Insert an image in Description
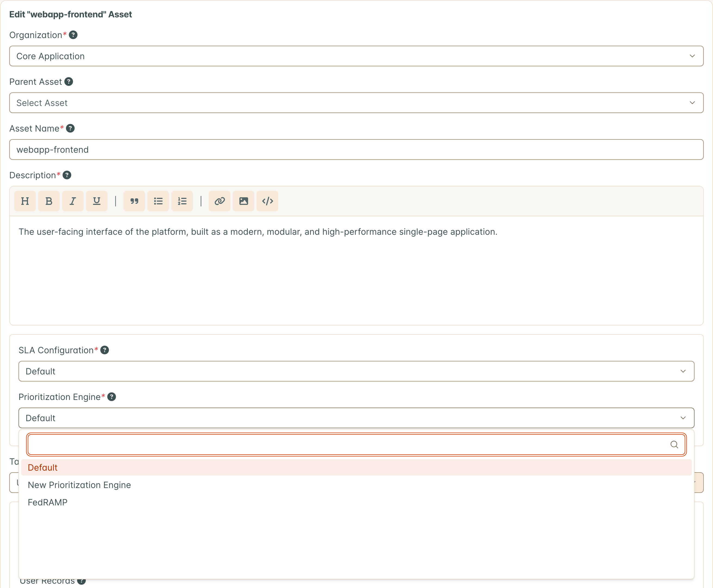 243,201
